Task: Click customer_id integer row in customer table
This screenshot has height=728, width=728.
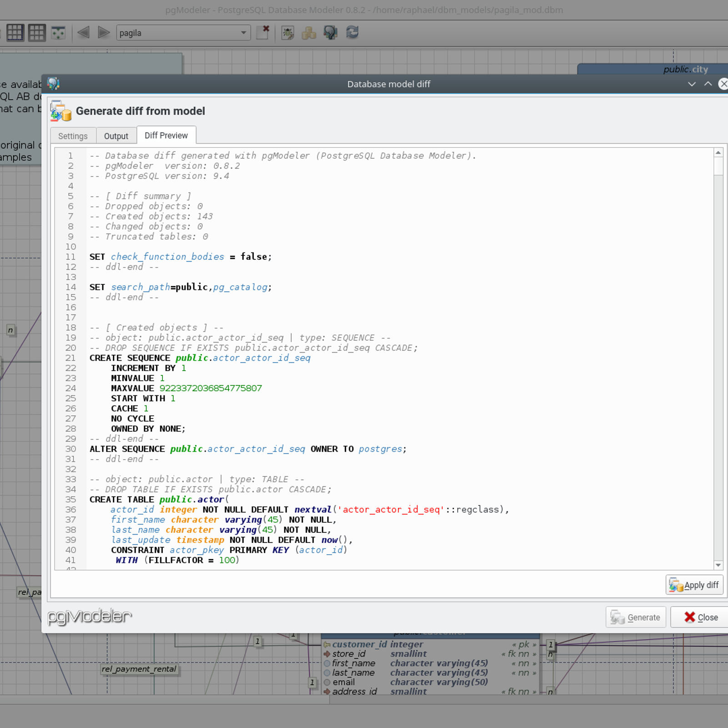Action: coord(430,644)
